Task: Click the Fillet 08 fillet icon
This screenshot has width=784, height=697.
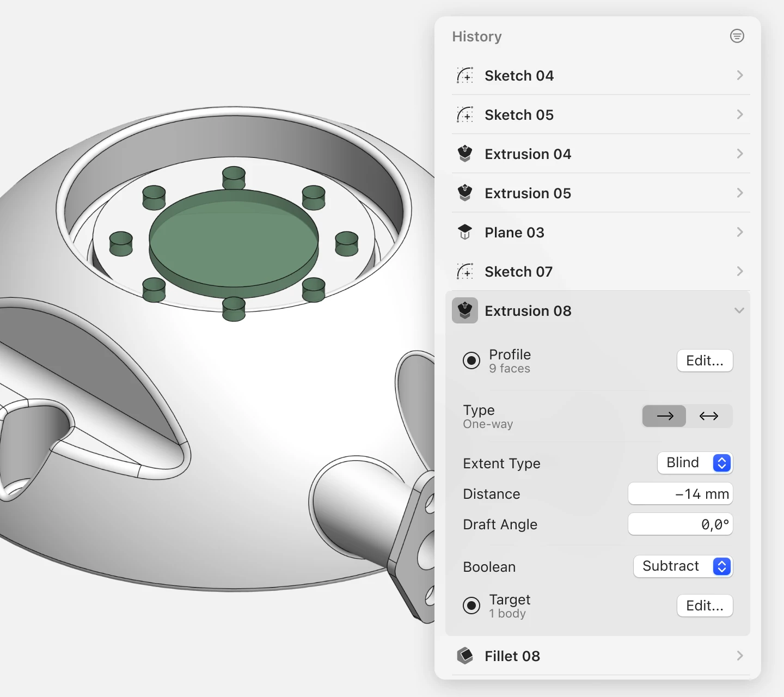Action: point(465,656)
